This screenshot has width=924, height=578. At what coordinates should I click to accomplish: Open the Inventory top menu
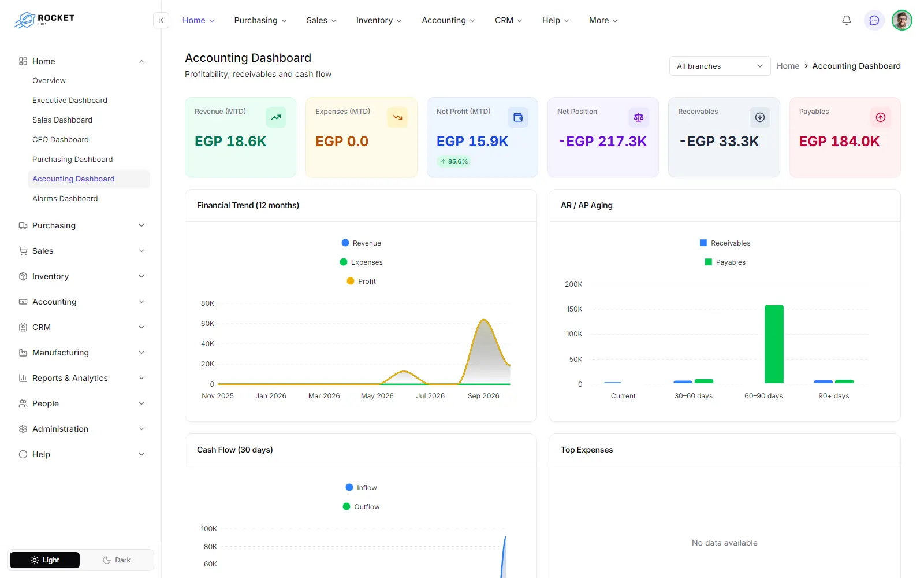(x=379, y=20)
